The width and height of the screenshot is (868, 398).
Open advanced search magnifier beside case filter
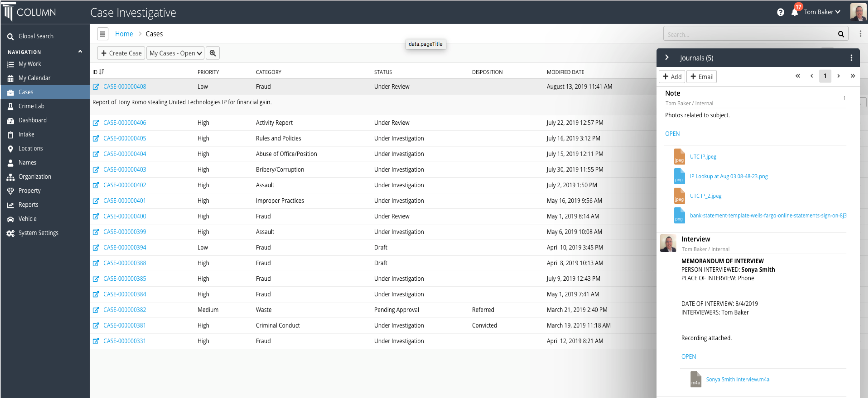[213, 53]
